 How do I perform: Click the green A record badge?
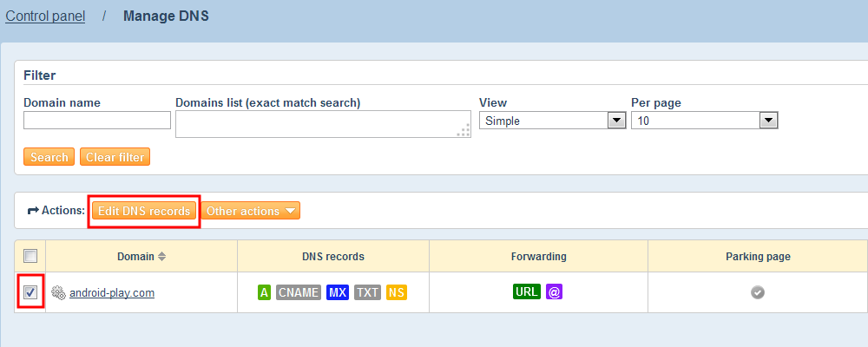pos(264,292)
